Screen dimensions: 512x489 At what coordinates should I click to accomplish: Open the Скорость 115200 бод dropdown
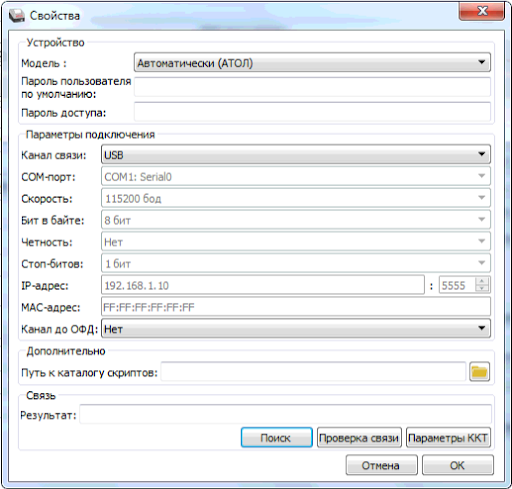click(296, 198)
